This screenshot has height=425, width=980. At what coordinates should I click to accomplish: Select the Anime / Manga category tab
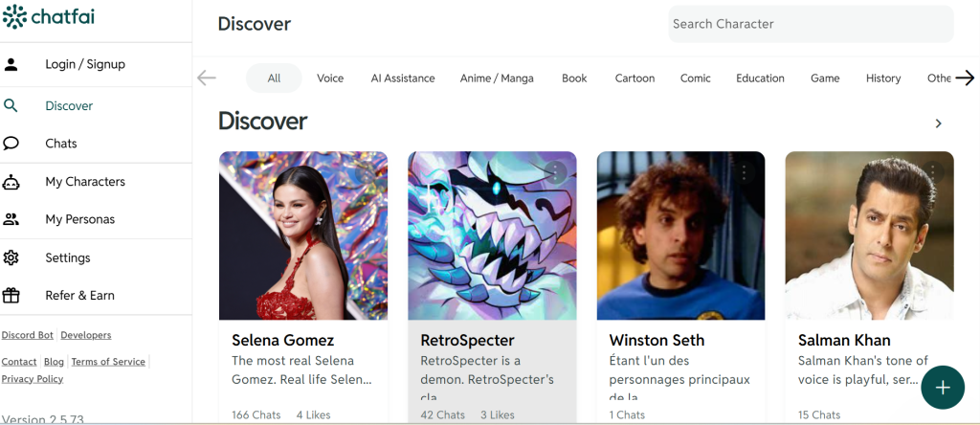(x=497, y=78)
